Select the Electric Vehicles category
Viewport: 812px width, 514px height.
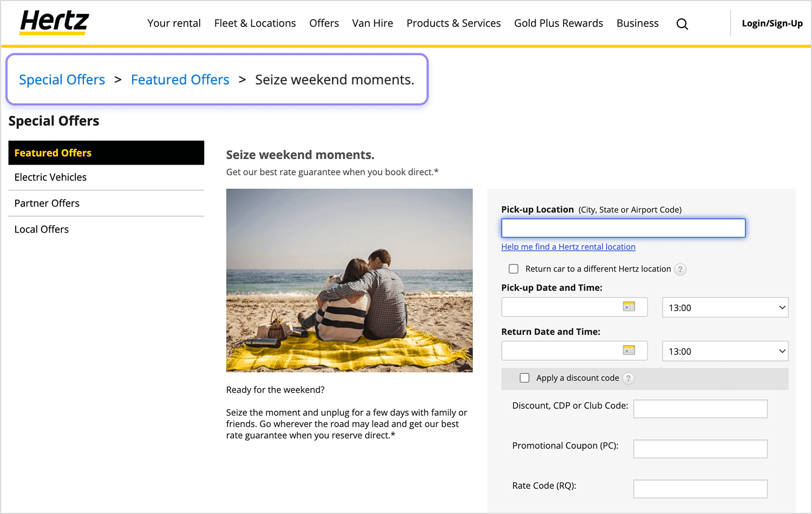(50, 177)
